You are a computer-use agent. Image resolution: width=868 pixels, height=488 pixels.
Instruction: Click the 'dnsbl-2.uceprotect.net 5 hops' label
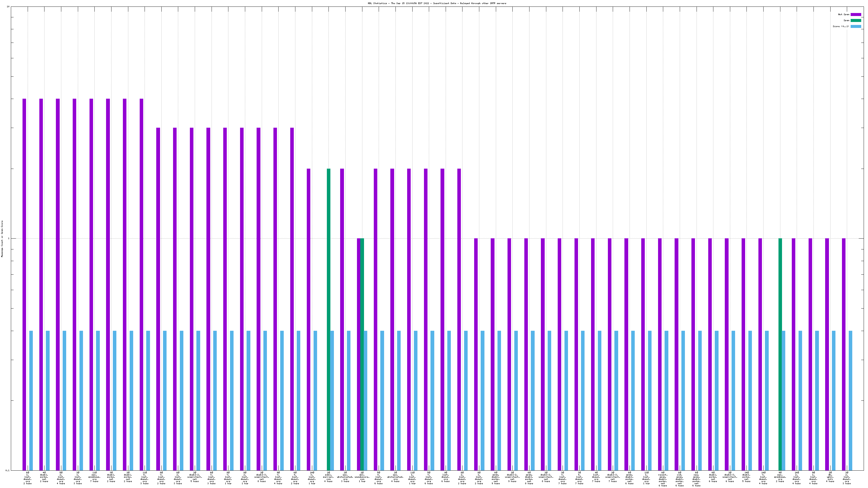coord(195,477)
